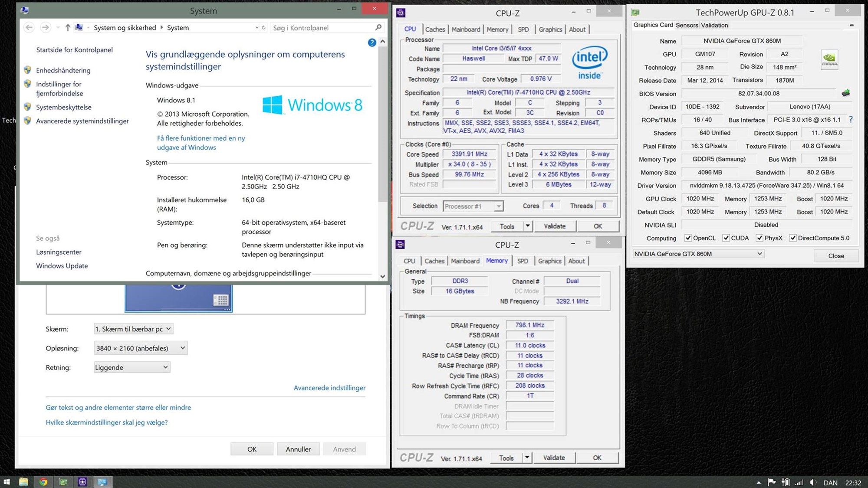Click the Action Center flag tray icon
Viewport: 868px width, 488px height.
pyautogui.click(x=772, y=482)
